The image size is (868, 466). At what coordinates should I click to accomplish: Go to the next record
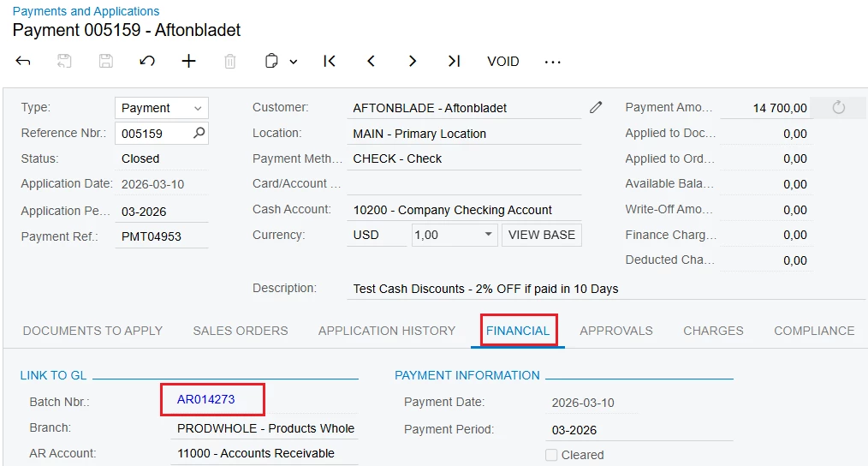pyautogui.click(x=413, y=61)
